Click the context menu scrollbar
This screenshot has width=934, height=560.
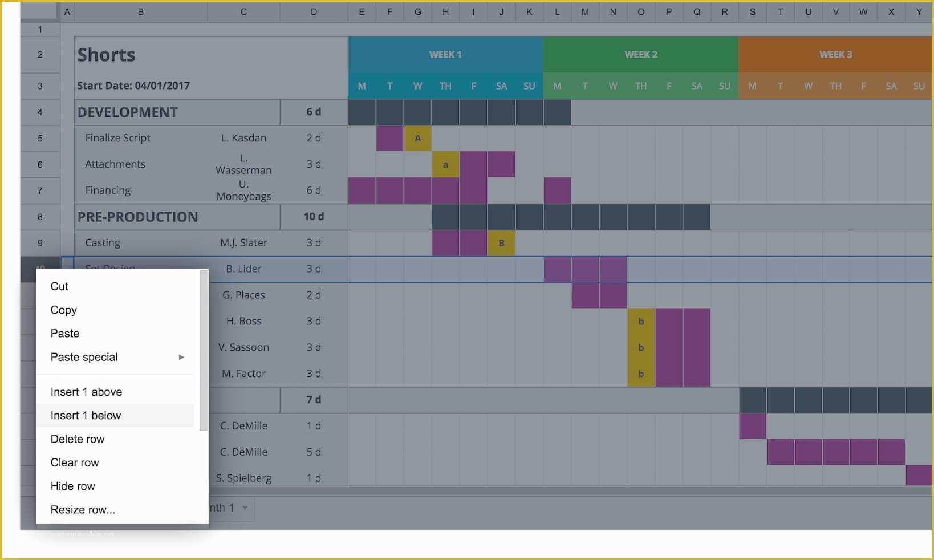203,351
